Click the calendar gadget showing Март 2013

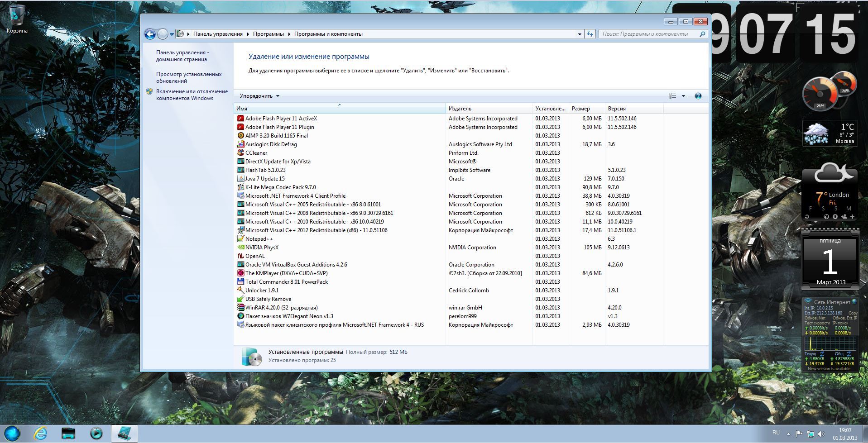coord(830,260)
